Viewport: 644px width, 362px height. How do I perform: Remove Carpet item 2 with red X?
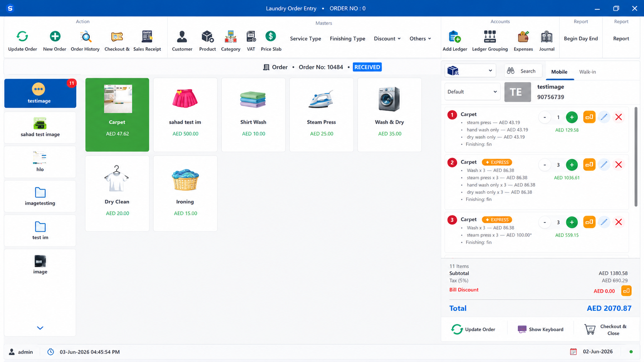tap(619, 165)
